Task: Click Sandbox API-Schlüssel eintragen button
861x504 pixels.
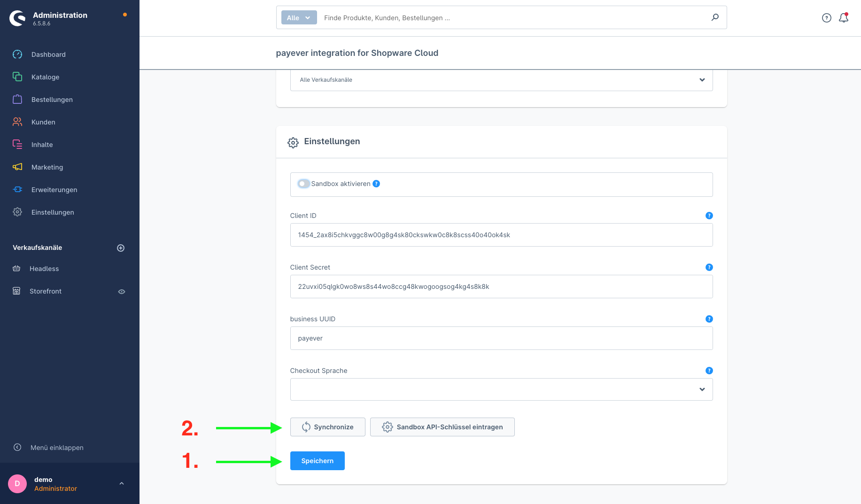Action: coord(442,427)
